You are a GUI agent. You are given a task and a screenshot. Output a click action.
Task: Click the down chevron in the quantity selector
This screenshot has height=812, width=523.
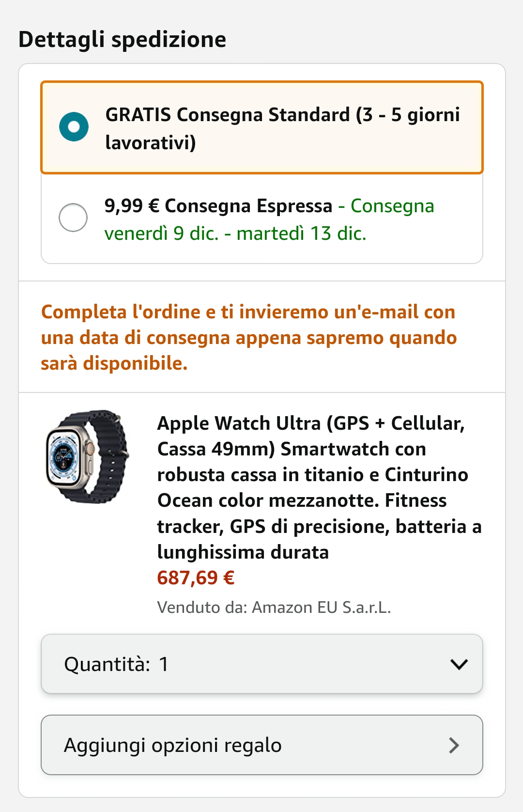pyautogui.click(x=459, y=664)
